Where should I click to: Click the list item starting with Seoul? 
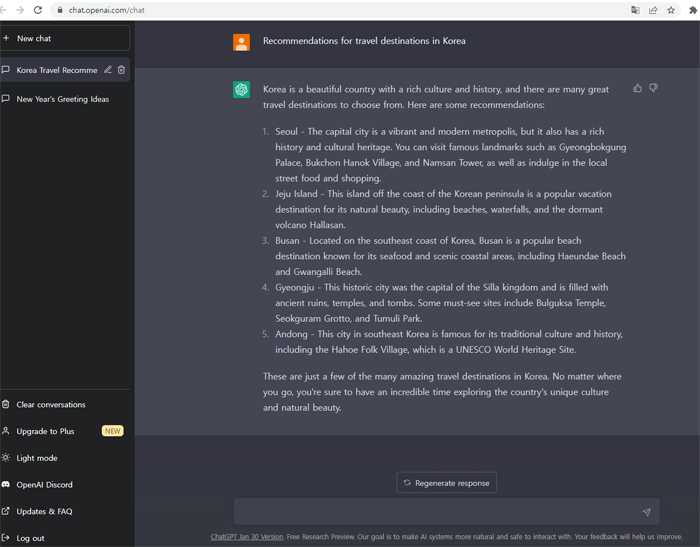(x=450, y=155)
